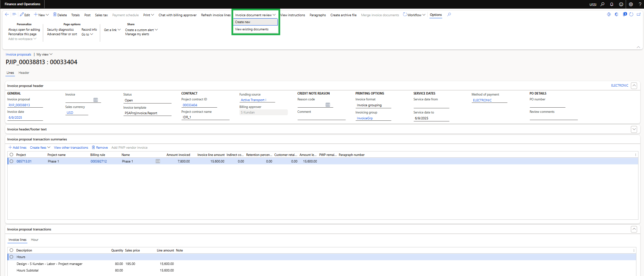Viewport: 644px width, 276px height.
Task: Click the feedback smiley face icon
Action: 621,4
